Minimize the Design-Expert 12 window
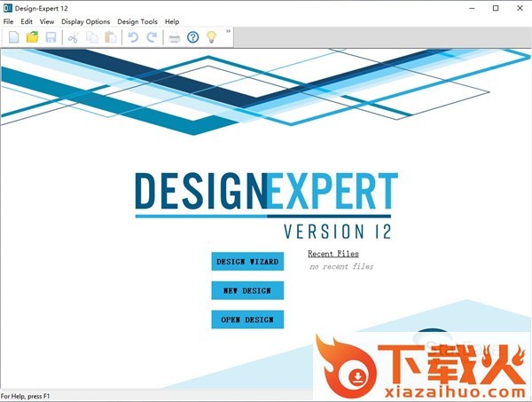This screenshot has height=402, width=532. [x=472, y=8]
